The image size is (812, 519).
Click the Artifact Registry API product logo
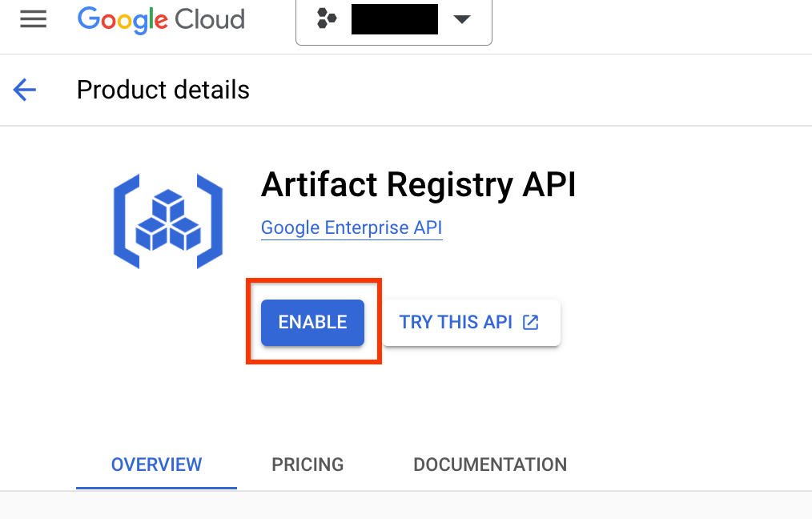pos(167,220)
